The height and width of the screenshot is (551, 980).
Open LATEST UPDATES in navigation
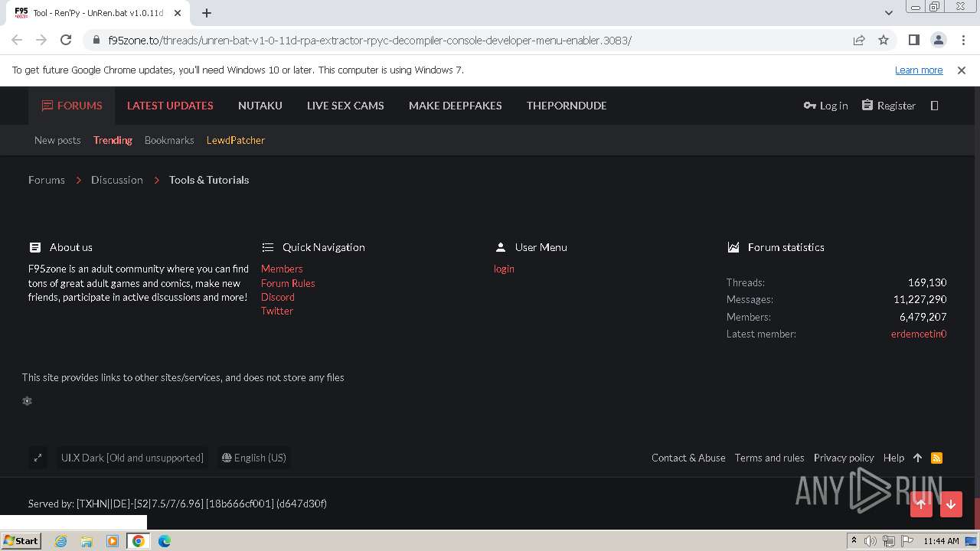point(170,106)
